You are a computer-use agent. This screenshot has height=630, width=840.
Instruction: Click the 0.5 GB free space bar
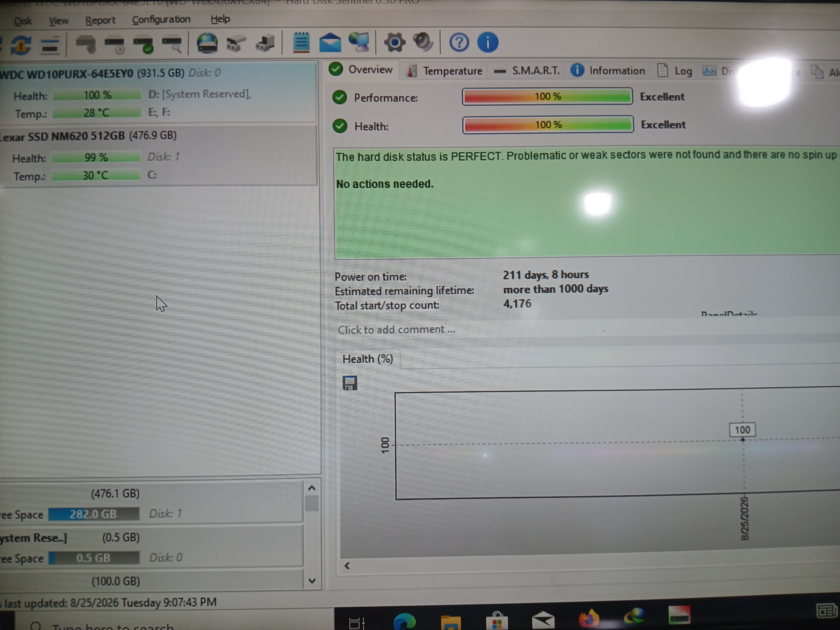coord(94,558)
